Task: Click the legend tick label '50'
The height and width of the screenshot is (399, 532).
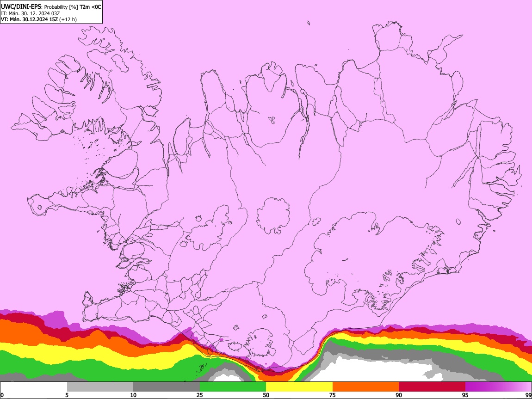Action: [x=266, y=395]
